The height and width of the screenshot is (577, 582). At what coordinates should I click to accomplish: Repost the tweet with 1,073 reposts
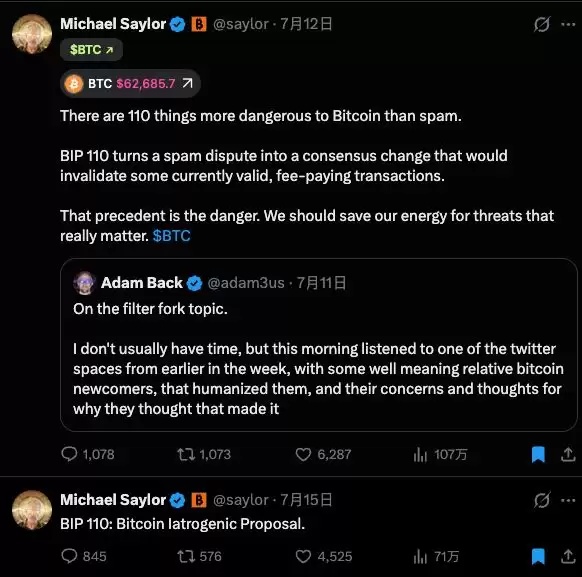click(186, 454)
